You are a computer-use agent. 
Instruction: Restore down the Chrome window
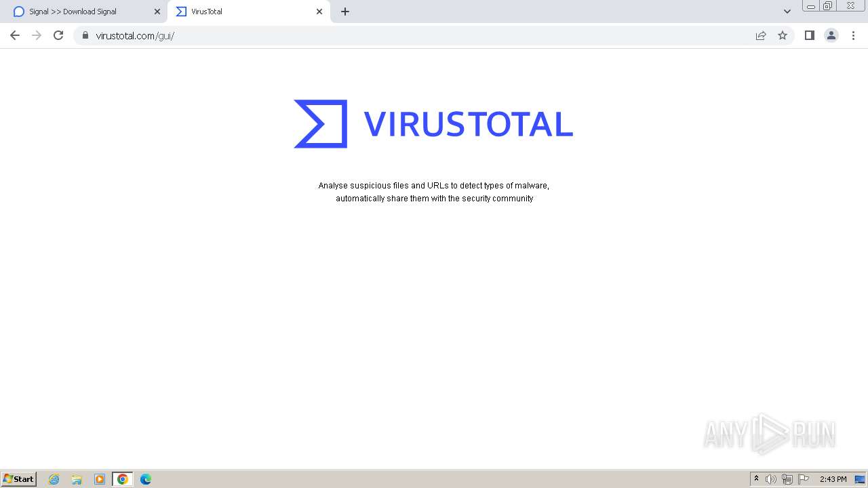click(828, 6)
